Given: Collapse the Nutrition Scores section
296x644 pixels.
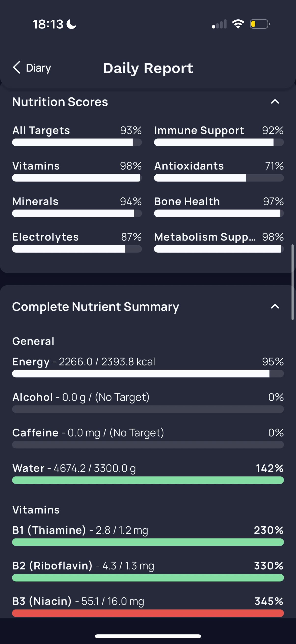Looking at the screenshot, I should pyautogui.click(x=275, y=102).
